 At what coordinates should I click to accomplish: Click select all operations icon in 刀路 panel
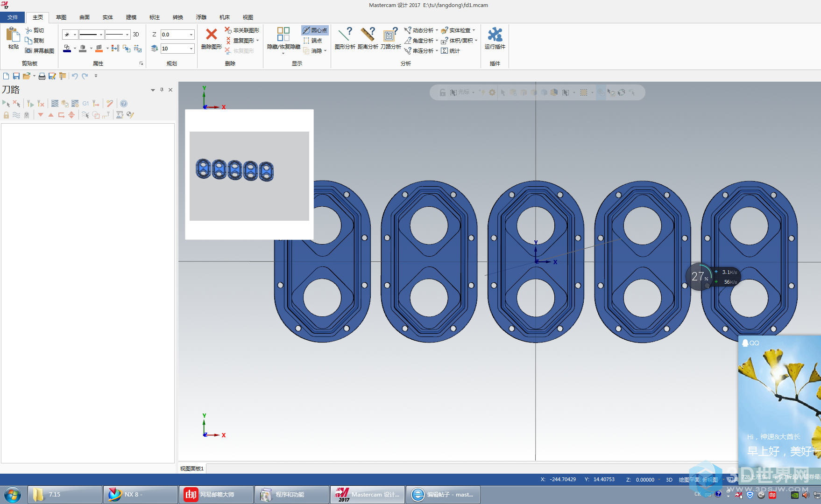(x=6, y=104)
